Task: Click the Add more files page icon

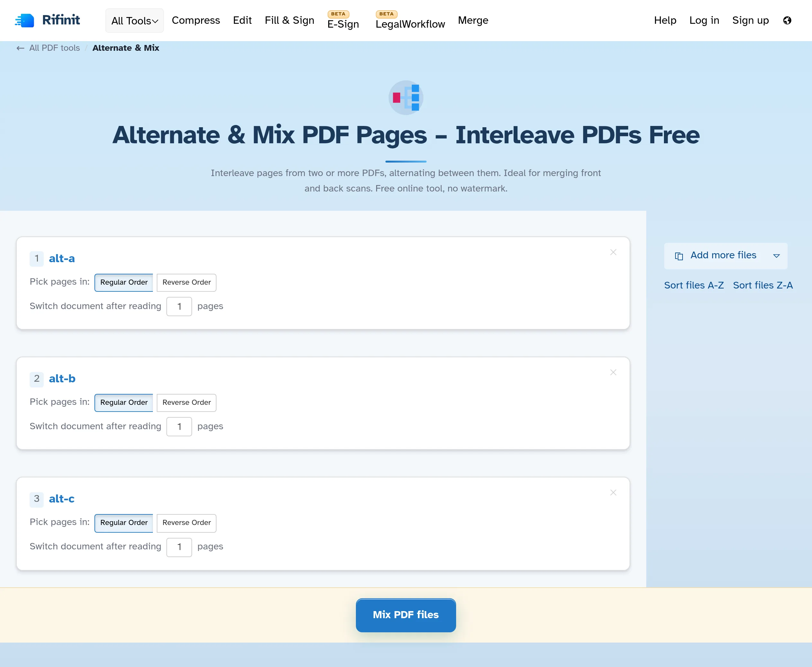Action: (x=679, y=256)
